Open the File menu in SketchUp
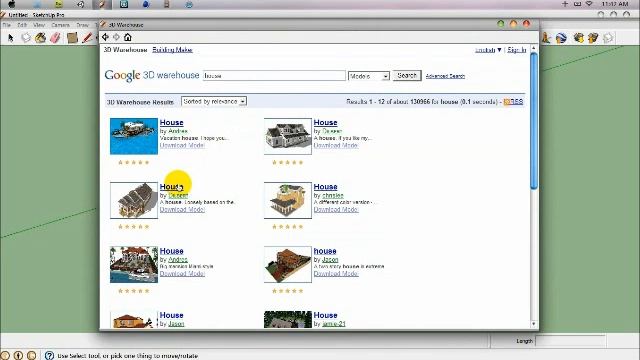The width and height of the screenshot is (640, 360). (x=7, y=25)
